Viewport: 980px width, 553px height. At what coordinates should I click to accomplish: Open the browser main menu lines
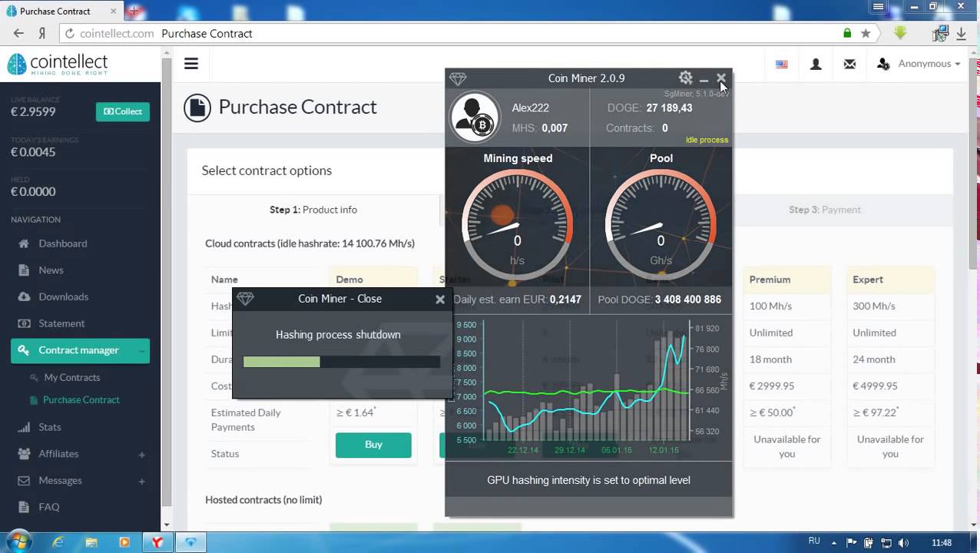pos(879,6)
